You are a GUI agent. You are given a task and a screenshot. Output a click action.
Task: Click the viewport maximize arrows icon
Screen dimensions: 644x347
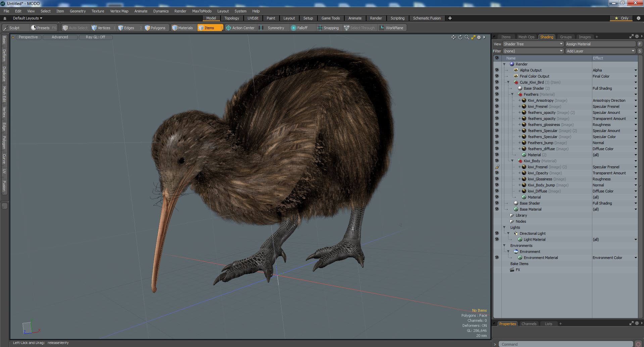(473, 37)
